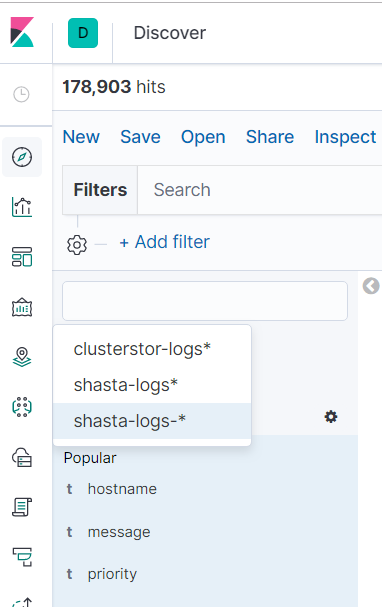Click Share in the top menu

(270, 137)
